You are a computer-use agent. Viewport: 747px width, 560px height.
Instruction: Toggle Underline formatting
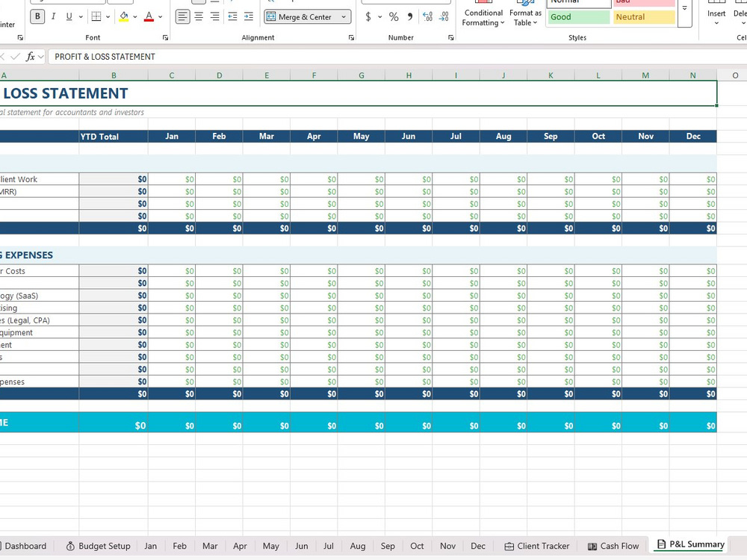69,16
